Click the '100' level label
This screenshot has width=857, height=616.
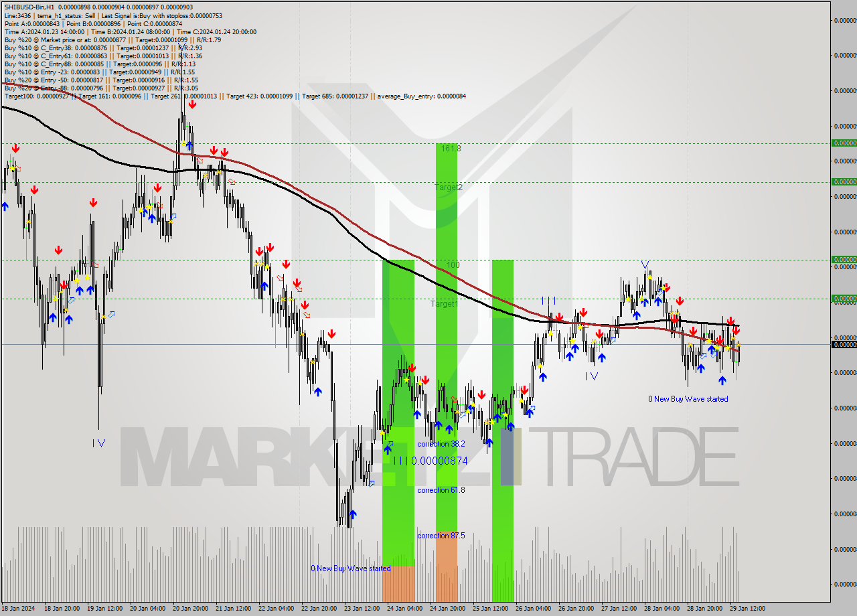tap(453, 264)
